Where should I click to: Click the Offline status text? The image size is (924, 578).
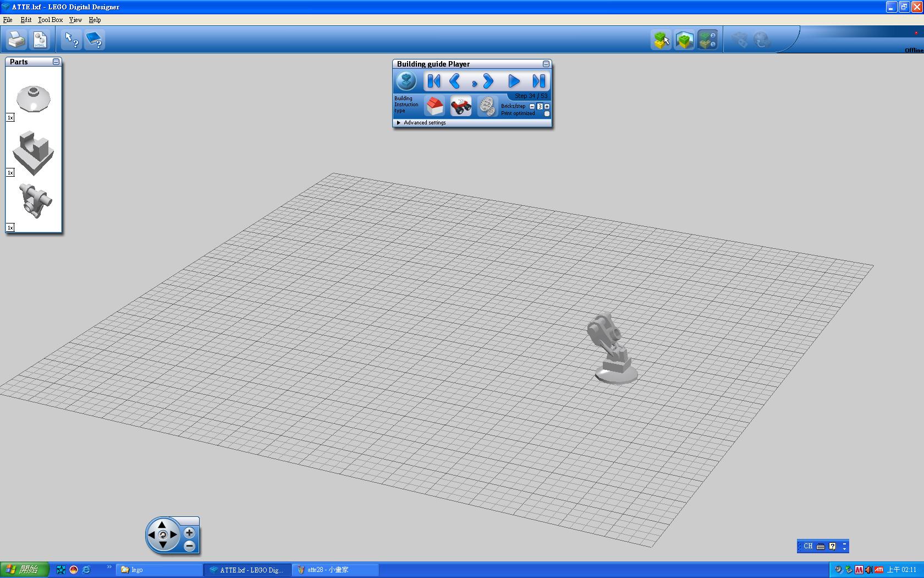coord(914,50)
